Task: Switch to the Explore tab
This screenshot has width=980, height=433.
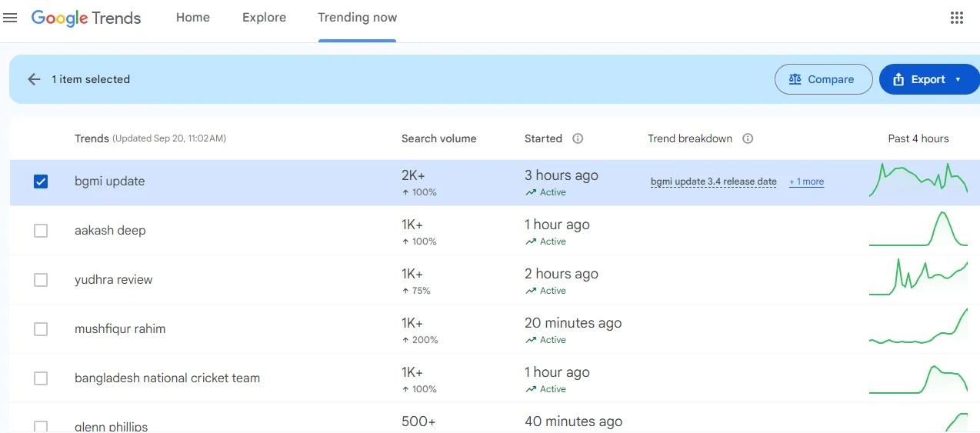Action: 264,18
